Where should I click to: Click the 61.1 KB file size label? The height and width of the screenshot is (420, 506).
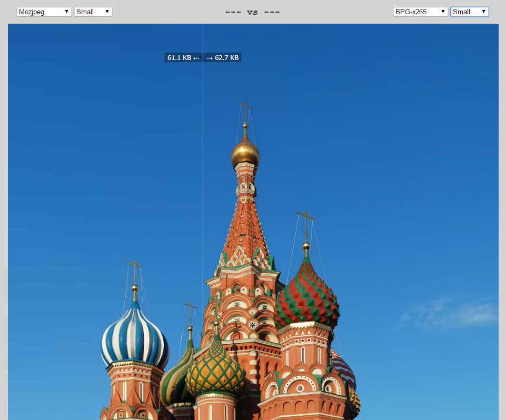click(x=183, y=58)
